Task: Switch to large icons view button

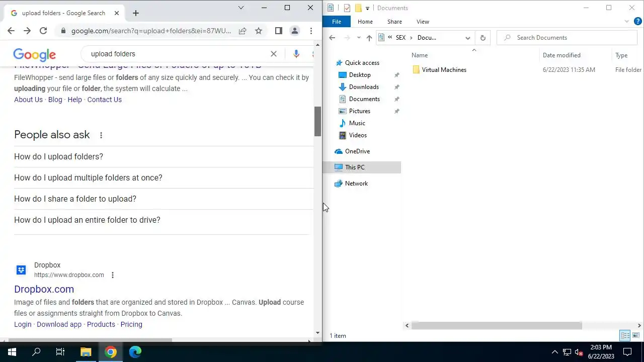Action: tap(636, 335)
